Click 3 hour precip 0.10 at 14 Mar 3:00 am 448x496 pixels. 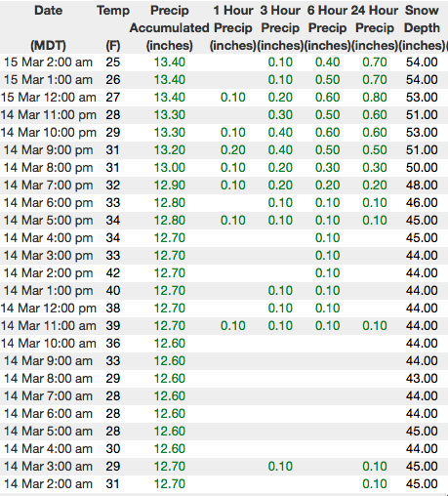click(280, 467)
